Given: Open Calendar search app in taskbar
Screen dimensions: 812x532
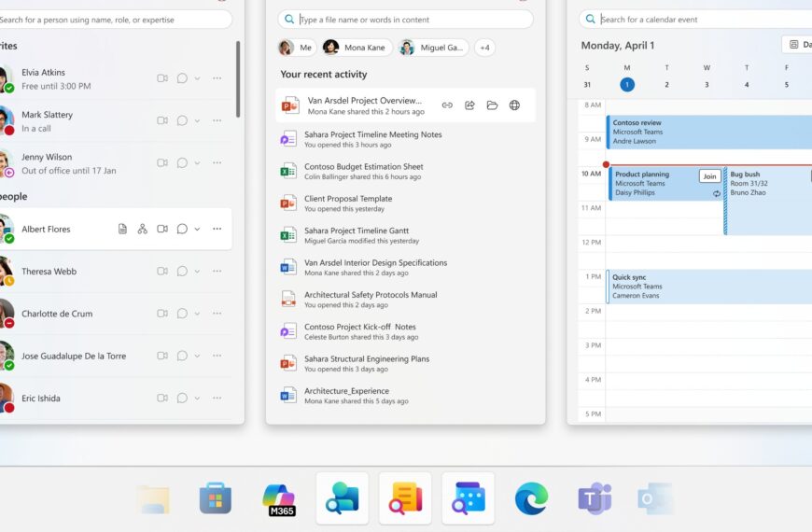Looking at the screenshot, I should (x=469, y=498).
